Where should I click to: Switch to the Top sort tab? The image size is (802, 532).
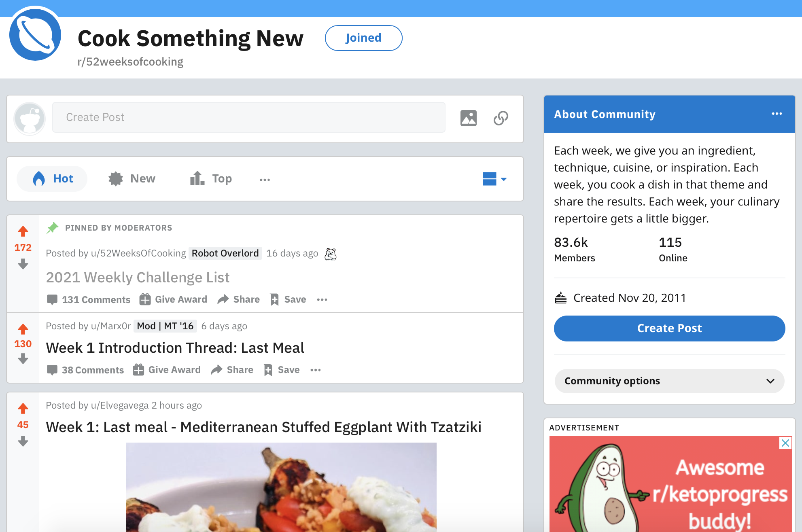(x=211, y=179)
